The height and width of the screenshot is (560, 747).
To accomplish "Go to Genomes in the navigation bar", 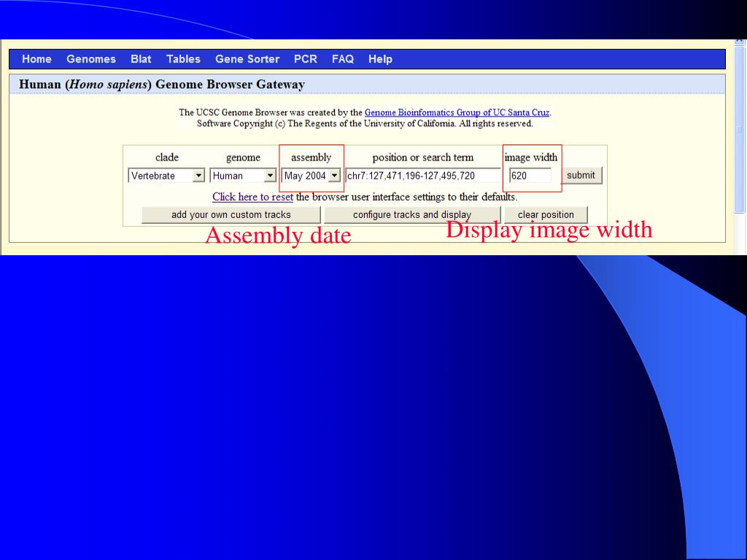I will pos(91,59).
